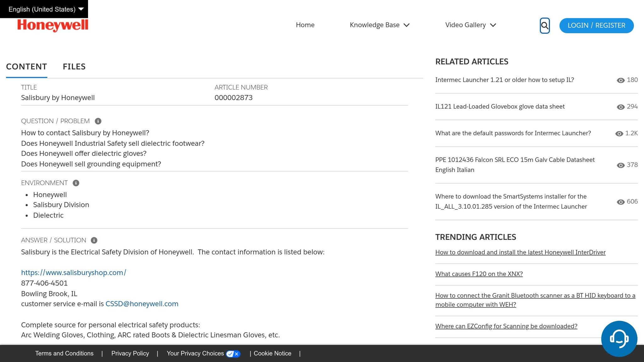Click 'Does Honeywell offer dielectric gloves?' text
644x362 pixels.
84,154
